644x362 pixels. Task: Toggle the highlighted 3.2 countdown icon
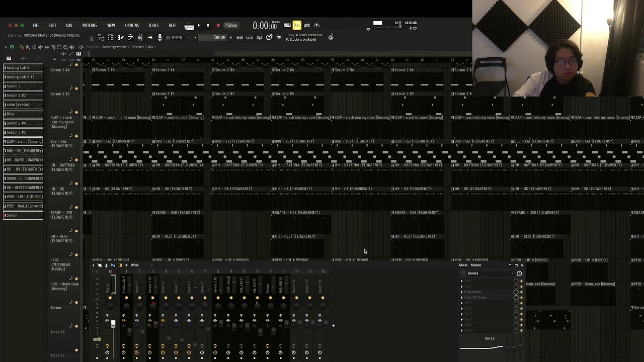point(297,25)
